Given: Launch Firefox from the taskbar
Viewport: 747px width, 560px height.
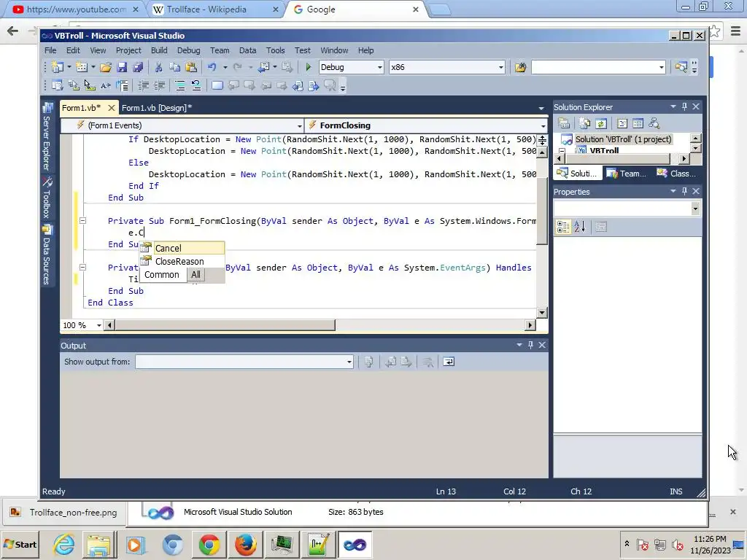Looking at the screenshot, I should [245, 544].
